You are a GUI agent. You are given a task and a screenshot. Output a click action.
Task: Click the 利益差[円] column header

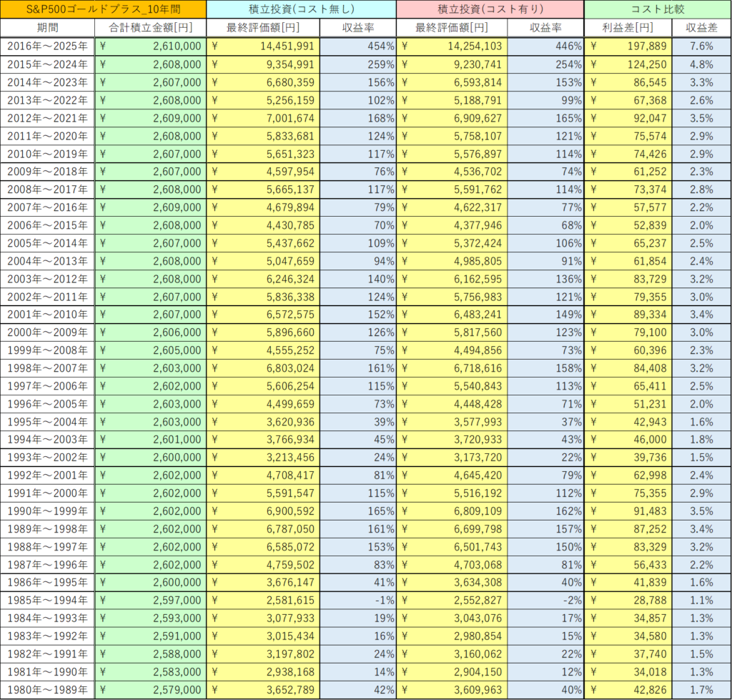click(628, 28)
